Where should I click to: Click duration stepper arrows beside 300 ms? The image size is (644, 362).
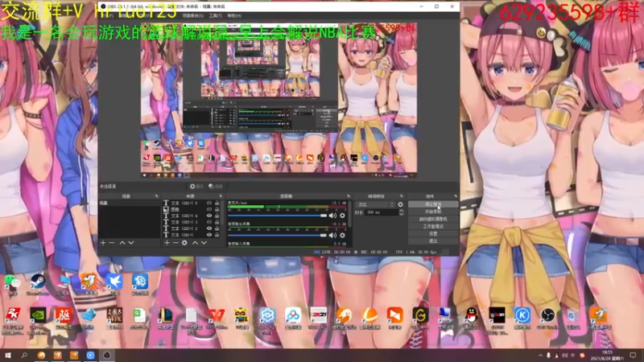coord(401,212)
